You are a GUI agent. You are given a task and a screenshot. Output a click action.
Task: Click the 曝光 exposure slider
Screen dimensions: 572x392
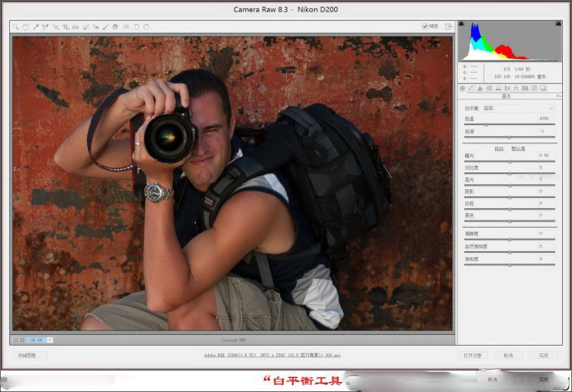tap(510, 162)
